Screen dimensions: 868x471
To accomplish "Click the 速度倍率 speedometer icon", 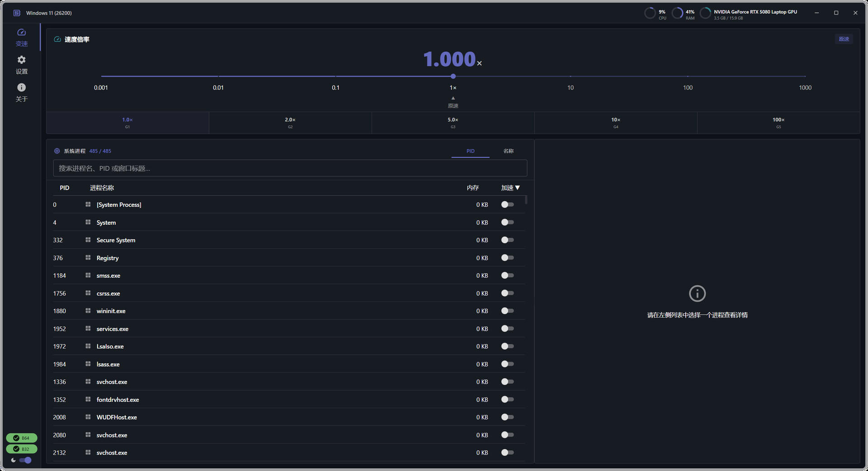I will 57,39.
